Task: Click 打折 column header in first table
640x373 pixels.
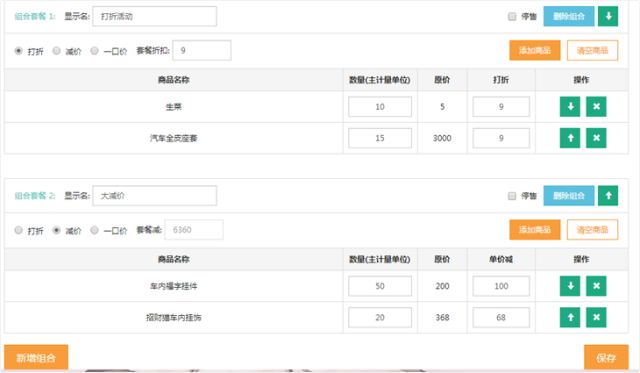Action: [x=501, y=80]
